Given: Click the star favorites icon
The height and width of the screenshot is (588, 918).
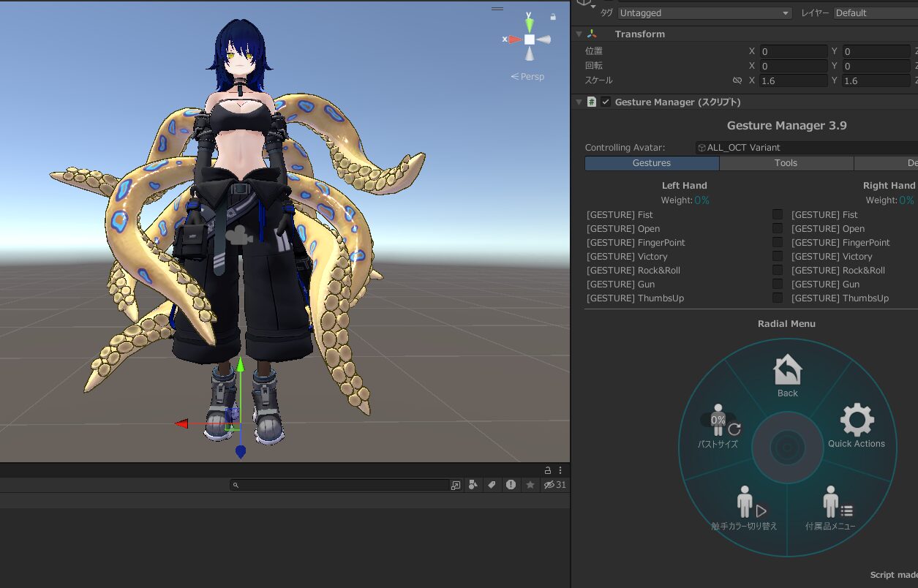Looking at the screenshot, I should click(530, 485).
